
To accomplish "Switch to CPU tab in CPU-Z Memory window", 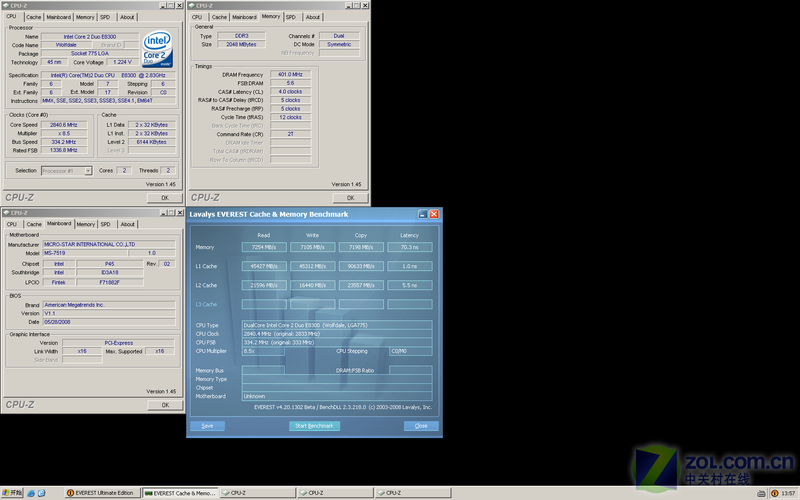I will [x=197, y=17].
